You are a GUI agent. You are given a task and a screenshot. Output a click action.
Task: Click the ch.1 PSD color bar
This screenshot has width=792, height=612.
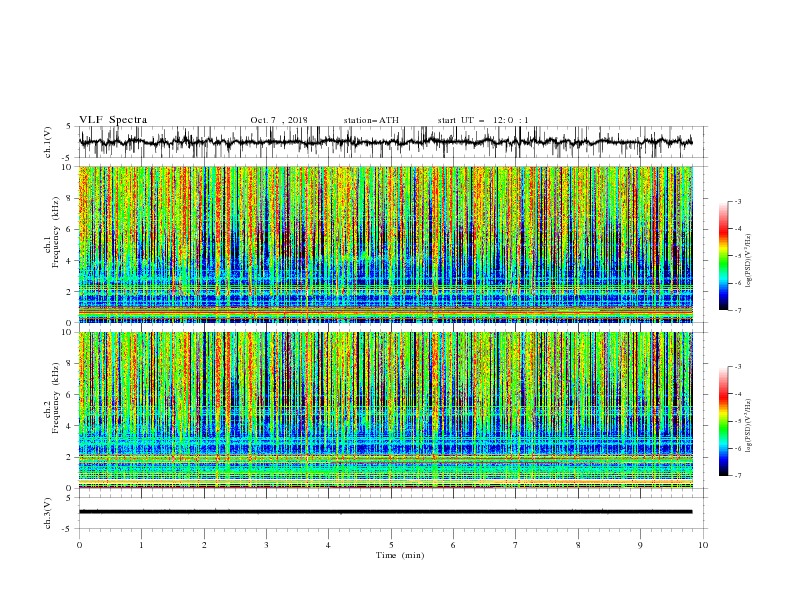click(723, 256)
